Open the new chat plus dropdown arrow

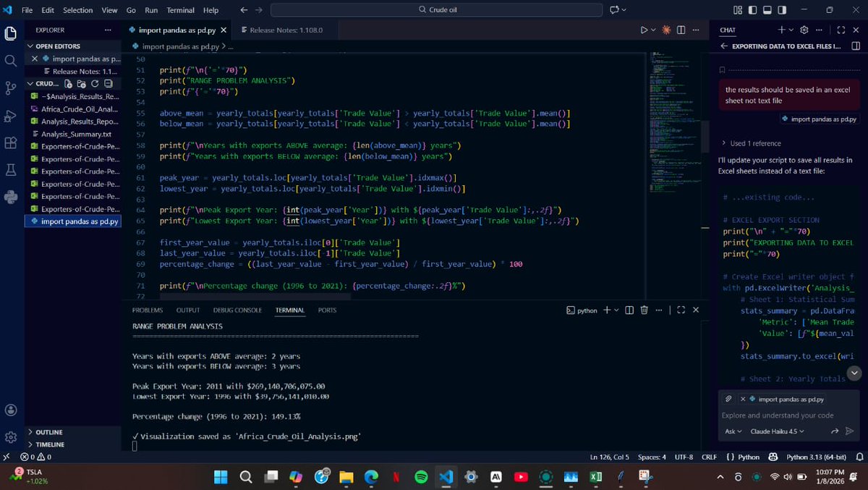click(791, 30)
